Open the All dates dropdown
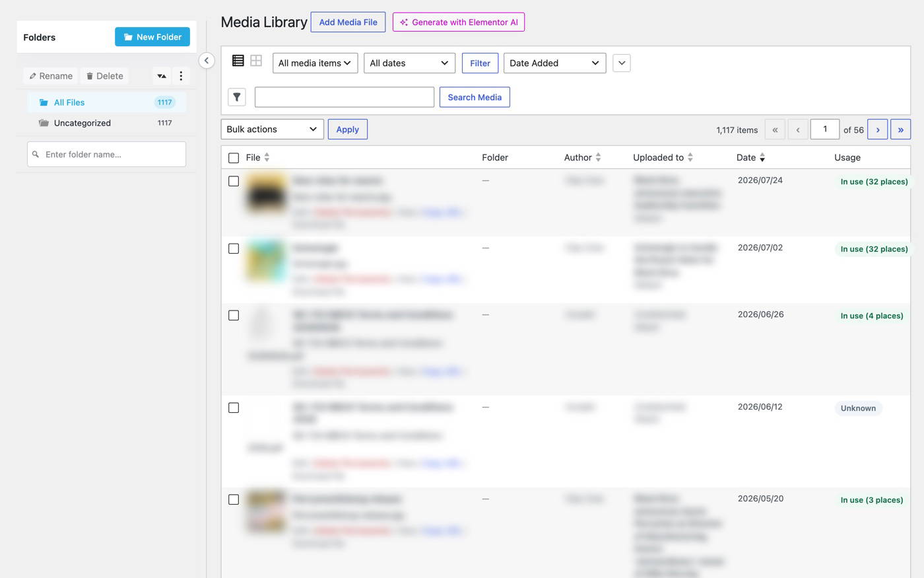The height and width of the screenshot is (578, 924). (x=409, y=63)
